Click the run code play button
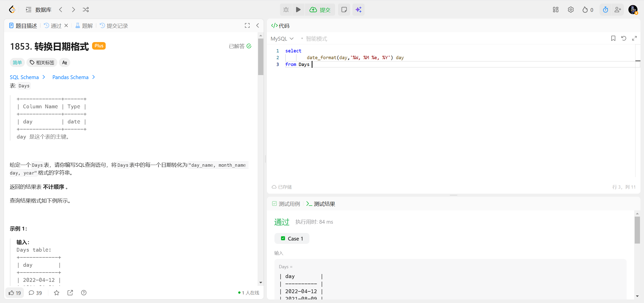Screen dimensions: 644x303 tap(298, 10)
